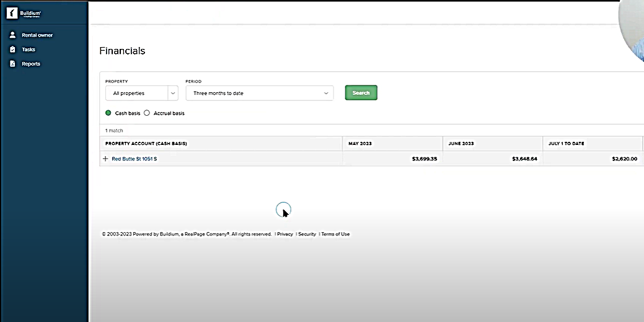The height and width of the screenshot is (322, 644).
Task: Expand the Red Butte St row plus icon
Action: (x=105, y=159)
